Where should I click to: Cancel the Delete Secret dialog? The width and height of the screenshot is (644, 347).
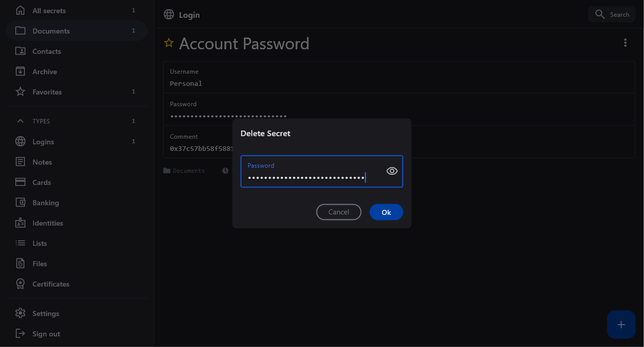pyautogui.click(x=339, y=212)
